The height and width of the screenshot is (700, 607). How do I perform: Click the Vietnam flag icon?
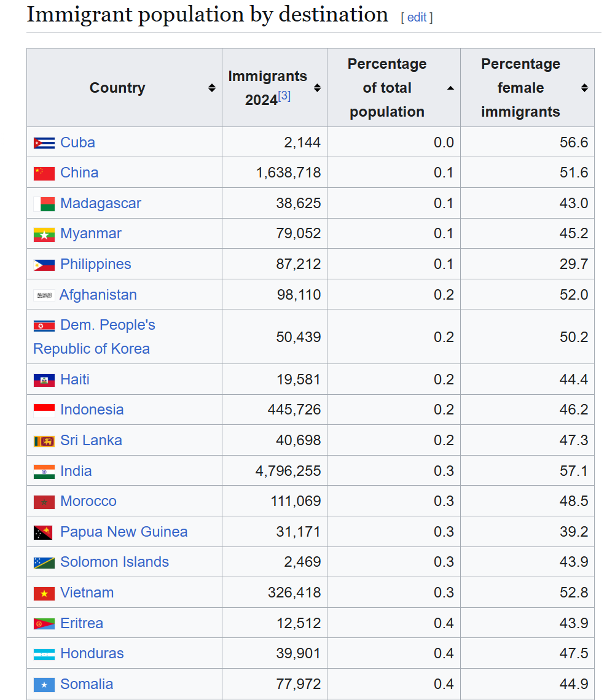44,593
